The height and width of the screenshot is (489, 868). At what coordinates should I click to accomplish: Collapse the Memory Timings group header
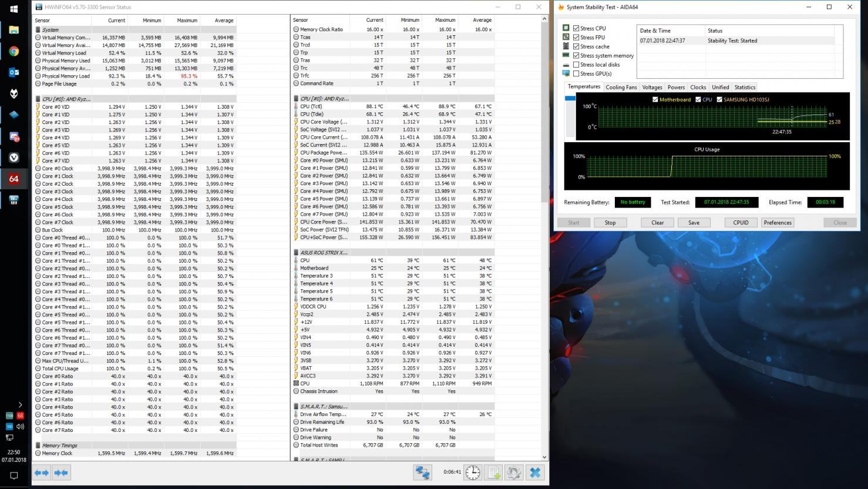click(135, 446)
